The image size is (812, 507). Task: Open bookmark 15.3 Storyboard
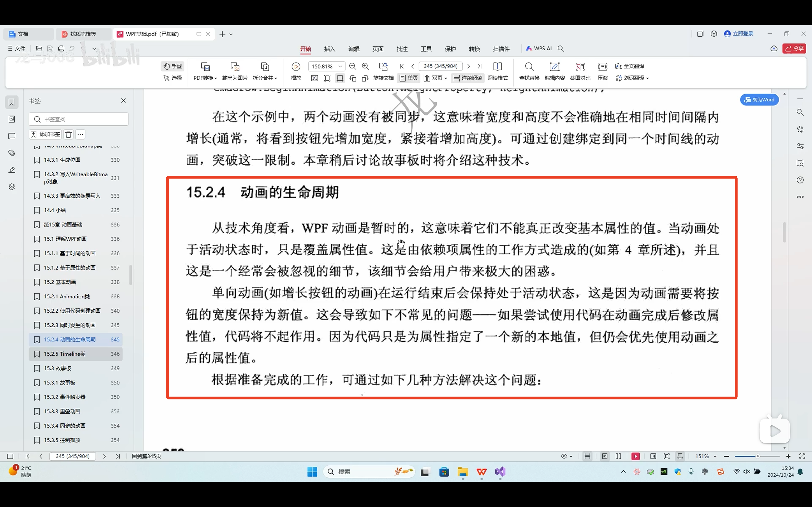pyautogui.click(x=58, y=368)
